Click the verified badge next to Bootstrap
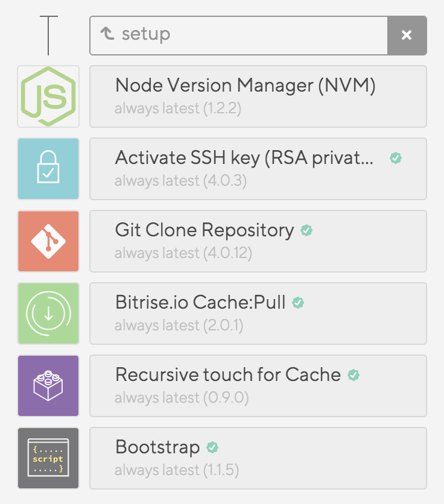Screen dimensions: 444x504 pyautogui.click(x=212, y=447)
